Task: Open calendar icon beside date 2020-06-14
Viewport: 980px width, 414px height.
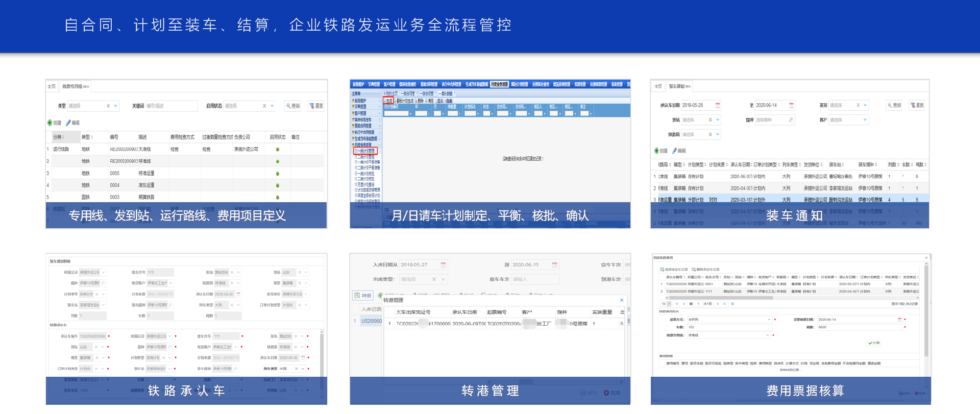Action: 791,105
